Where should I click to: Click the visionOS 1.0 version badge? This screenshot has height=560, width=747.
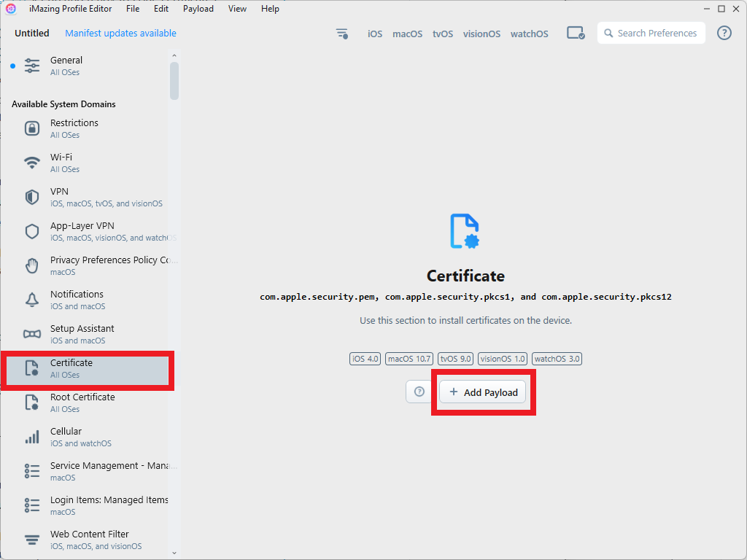tap(503, 359)
